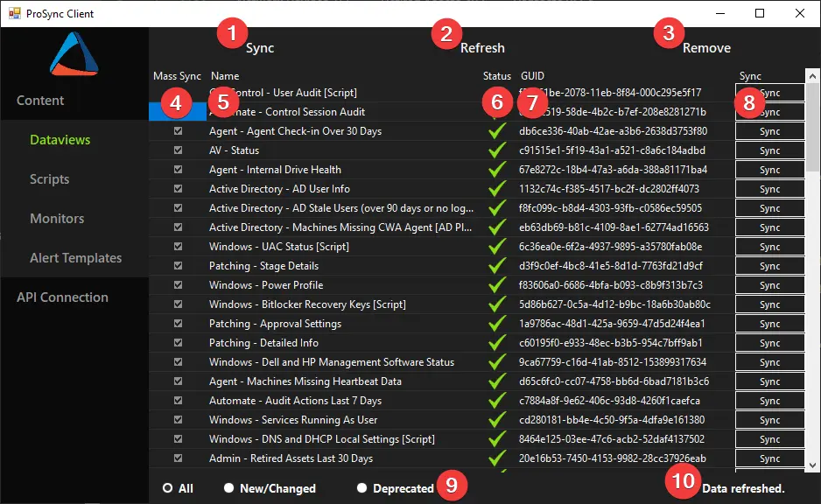Image resolution: width=821 pixels, height=504 pixels.
Task: Open the Alert Templates page
Action: point(76,258)
